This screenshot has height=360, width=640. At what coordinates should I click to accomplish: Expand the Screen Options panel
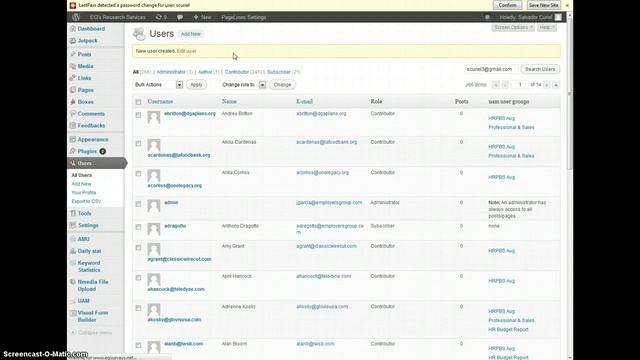(513, 27)
